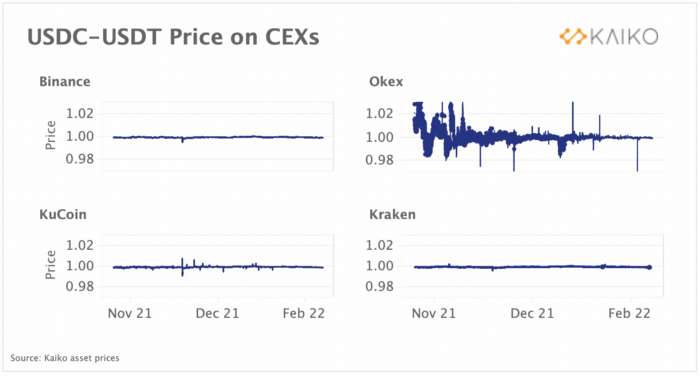
Task: Select the KuCoin chart title
Action: [63, 214]
